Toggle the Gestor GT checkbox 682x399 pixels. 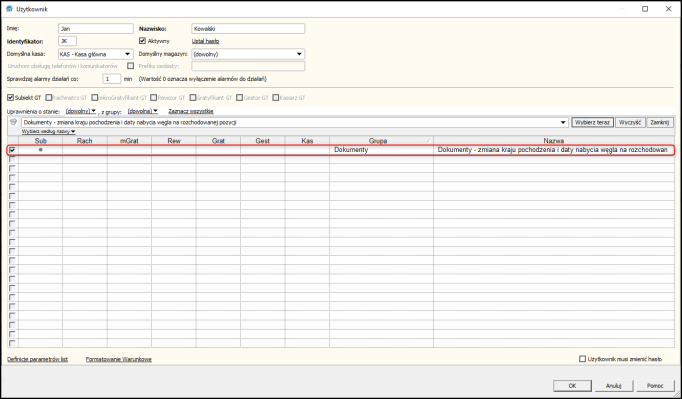(x=239, y=97)
